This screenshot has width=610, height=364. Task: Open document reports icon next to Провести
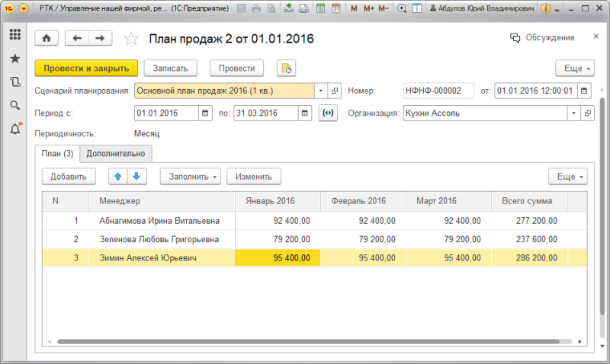tap(287, 68)
